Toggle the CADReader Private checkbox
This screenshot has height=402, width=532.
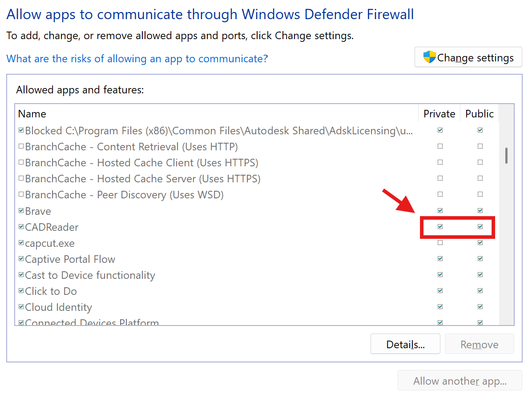(440, 227)
